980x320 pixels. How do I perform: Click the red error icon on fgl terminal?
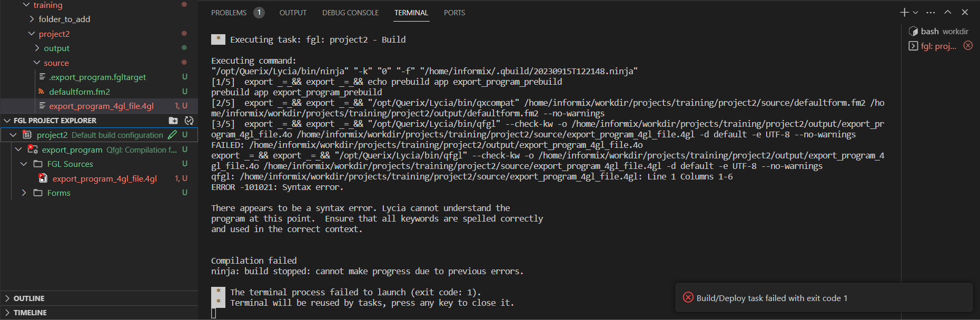pos(968,46)
